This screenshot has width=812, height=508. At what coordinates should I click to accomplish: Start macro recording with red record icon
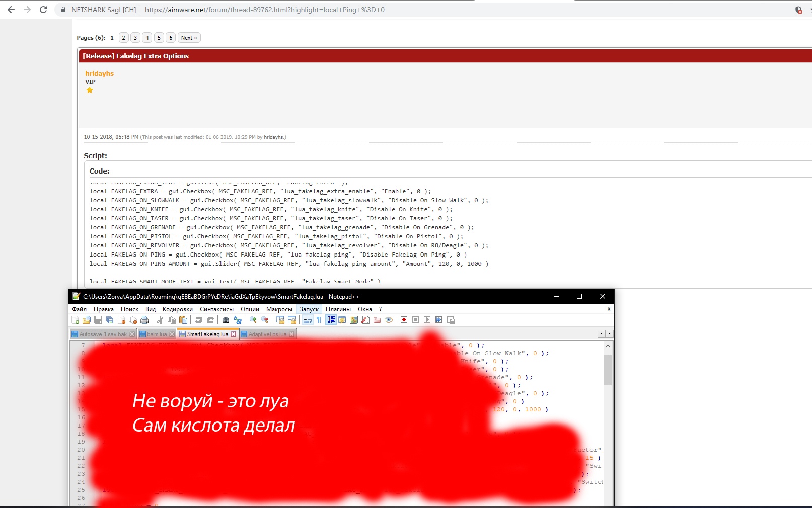(x=404, y=320)
